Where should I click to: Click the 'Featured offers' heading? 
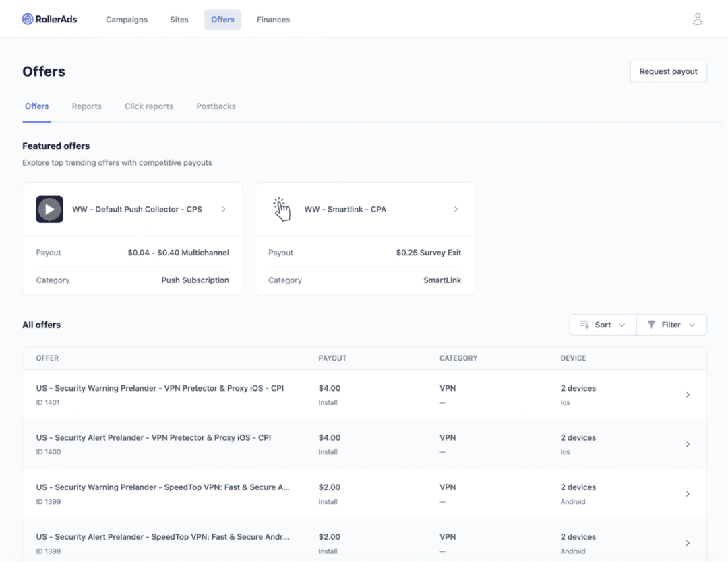tap(56, 146)
